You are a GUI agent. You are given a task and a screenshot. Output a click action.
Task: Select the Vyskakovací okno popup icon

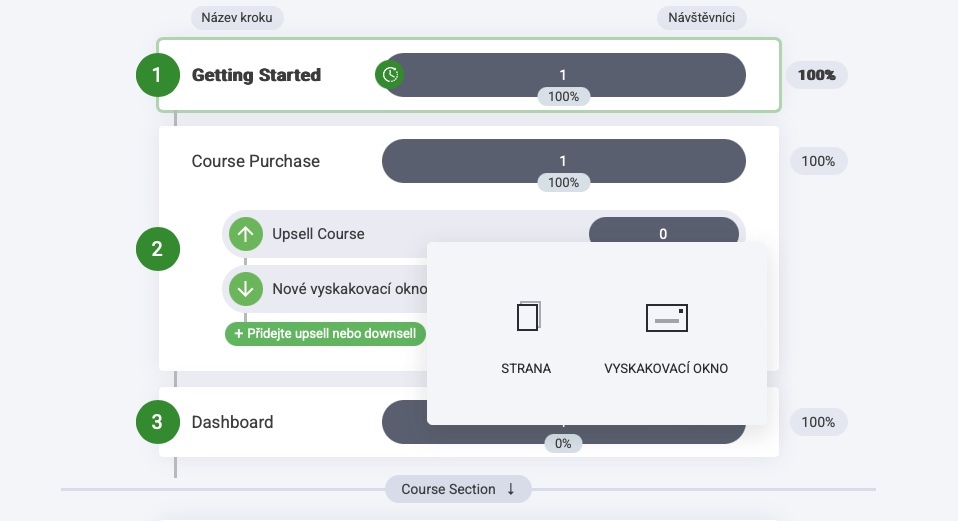[666, 317]
